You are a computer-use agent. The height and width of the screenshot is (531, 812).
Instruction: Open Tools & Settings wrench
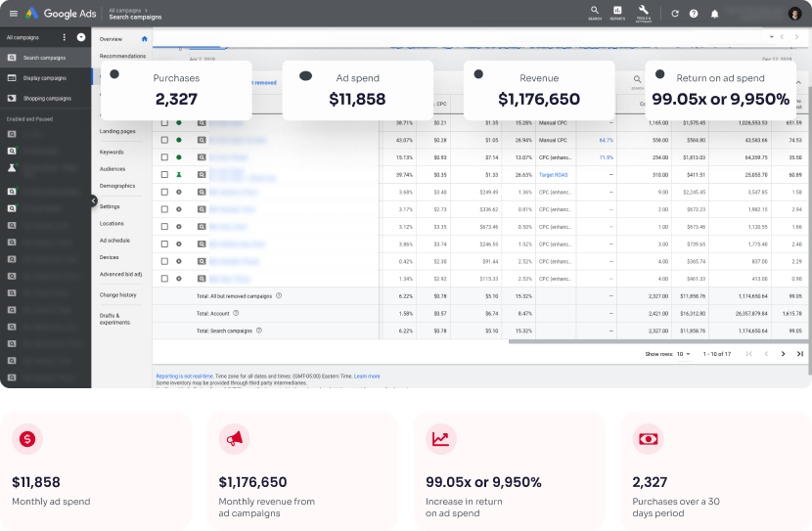tap(643, 12)
